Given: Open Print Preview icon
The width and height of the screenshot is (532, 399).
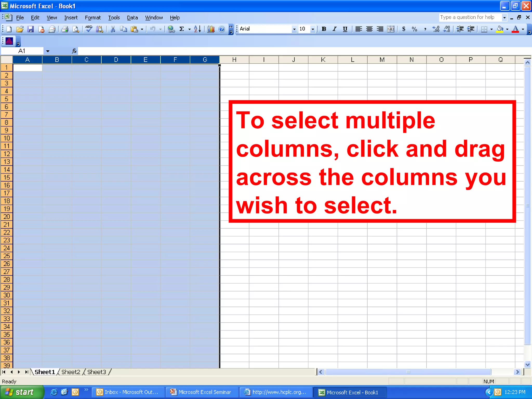Looking at the screenshot, I should 76,29.
